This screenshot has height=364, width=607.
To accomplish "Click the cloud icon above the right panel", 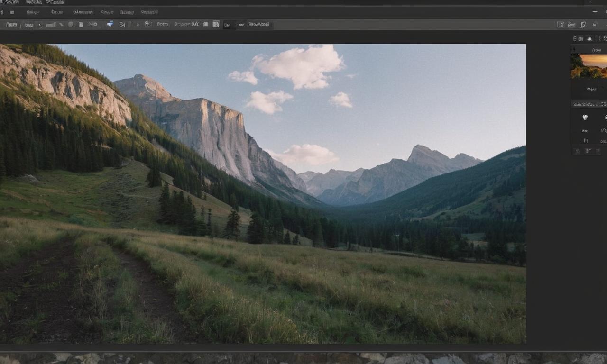I will click(x=589, y=38).
